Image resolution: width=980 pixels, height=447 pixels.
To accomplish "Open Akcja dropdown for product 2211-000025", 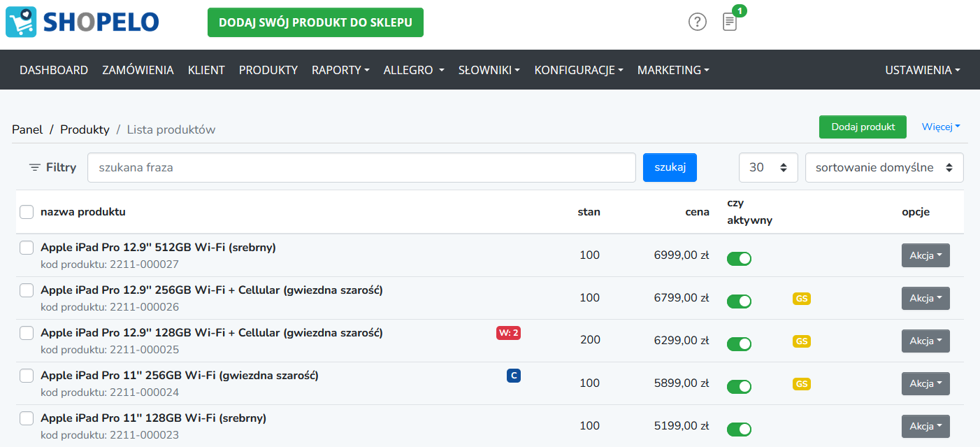I will (x=925, y=341).
